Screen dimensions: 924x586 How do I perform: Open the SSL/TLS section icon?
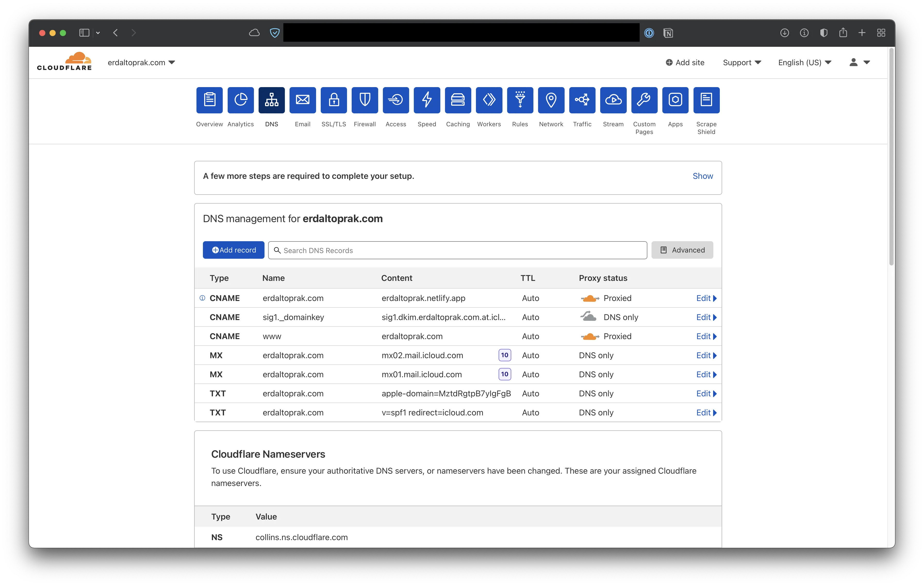(x=333, y=100)
